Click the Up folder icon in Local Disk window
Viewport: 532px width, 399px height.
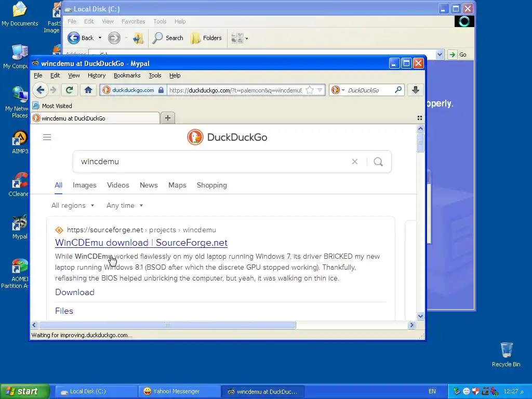pyautogui.click(x=138, y=38)
